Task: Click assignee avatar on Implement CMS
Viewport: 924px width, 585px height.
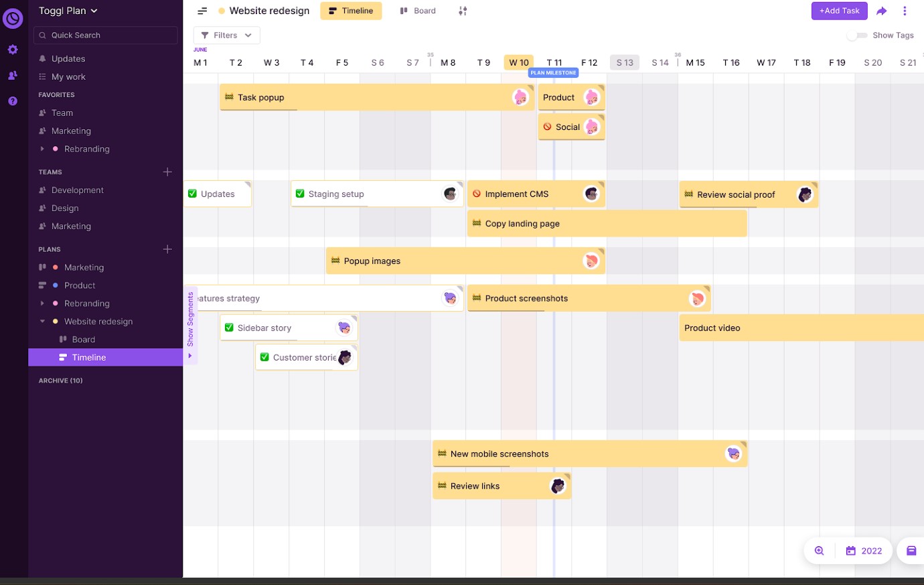Action: [x=591, y=194]
